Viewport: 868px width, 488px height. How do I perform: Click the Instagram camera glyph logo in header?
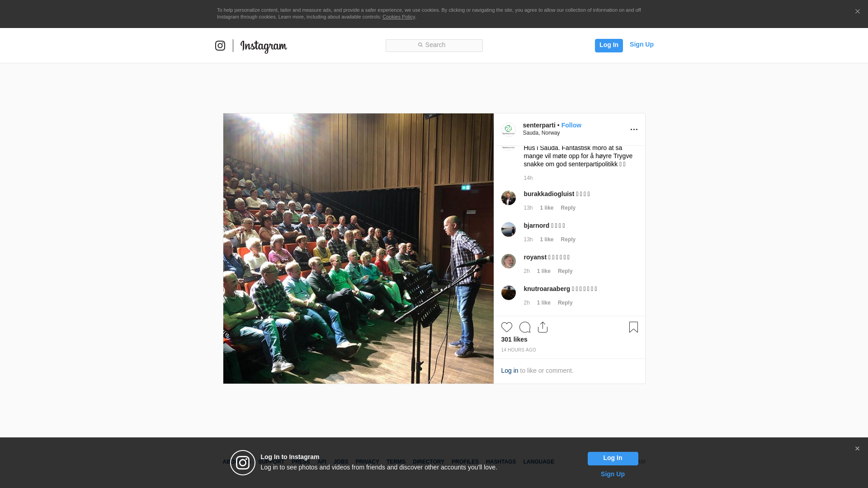click(220, 46)
